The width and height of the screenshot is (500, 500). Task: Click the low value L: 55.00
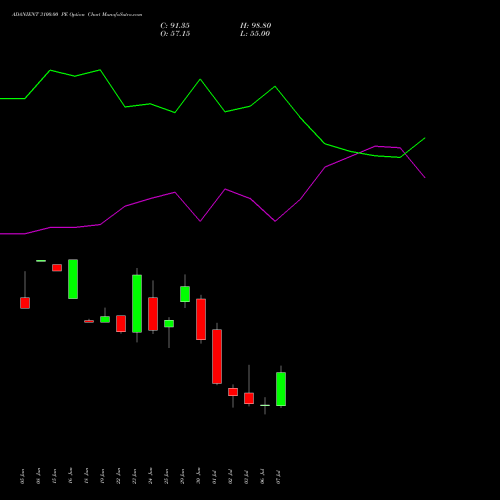[255, 34]
